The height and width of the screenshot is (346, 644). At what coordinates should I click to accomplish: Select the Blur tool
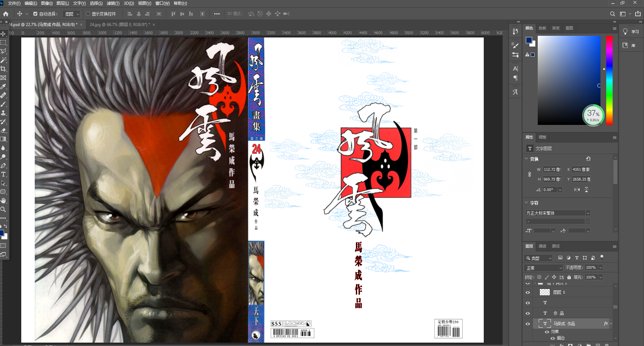pyautogui.click(x=3, y=148)
